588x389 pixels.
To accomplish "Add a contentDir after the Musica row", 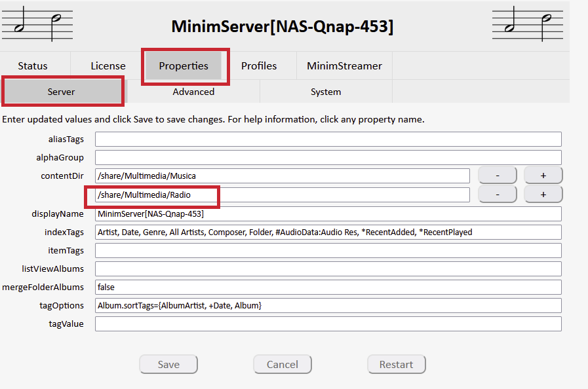I will [x=543, y=176].
